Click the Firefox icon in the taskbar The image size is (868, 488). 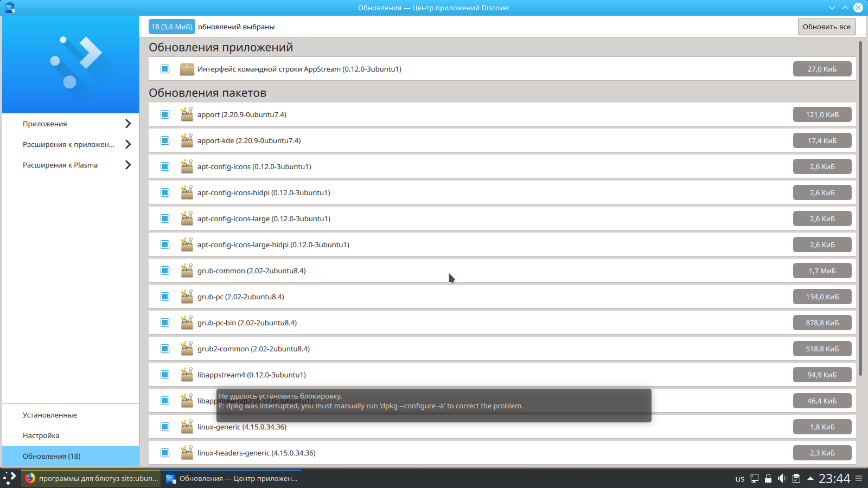click(30, 478)
